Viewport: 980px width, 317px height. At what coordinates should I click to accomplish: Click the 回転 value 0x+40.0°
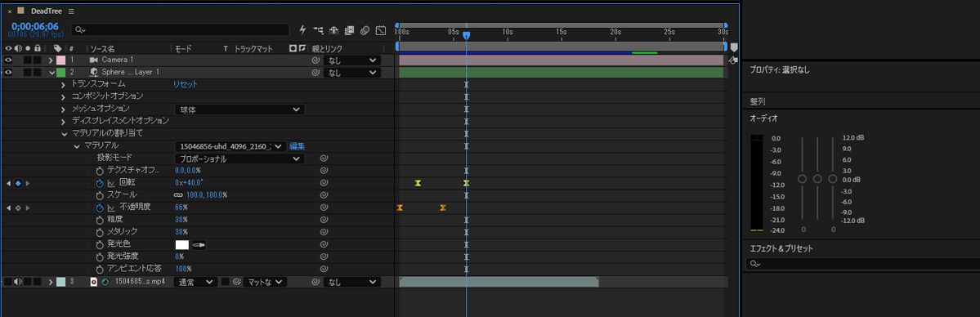click(189, 183)
